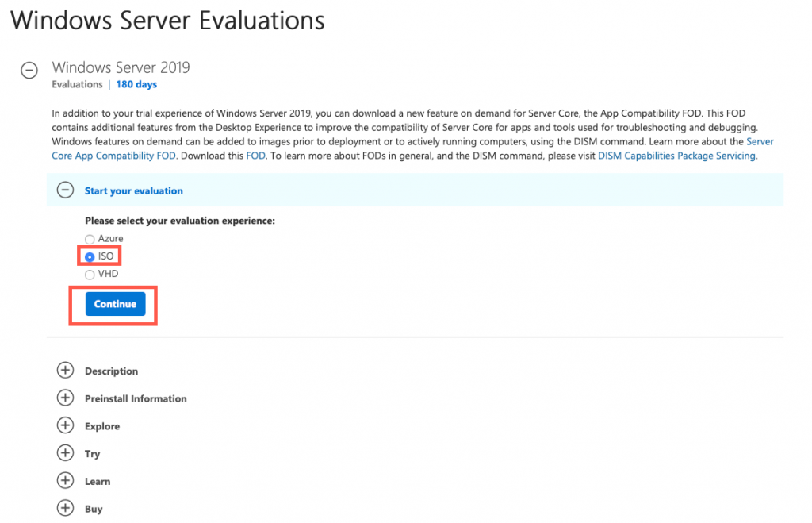The height and width of the screenshot is (523, 812).
Task: Choose the VHD evaluation experience
Action: [x=90, y=275]
